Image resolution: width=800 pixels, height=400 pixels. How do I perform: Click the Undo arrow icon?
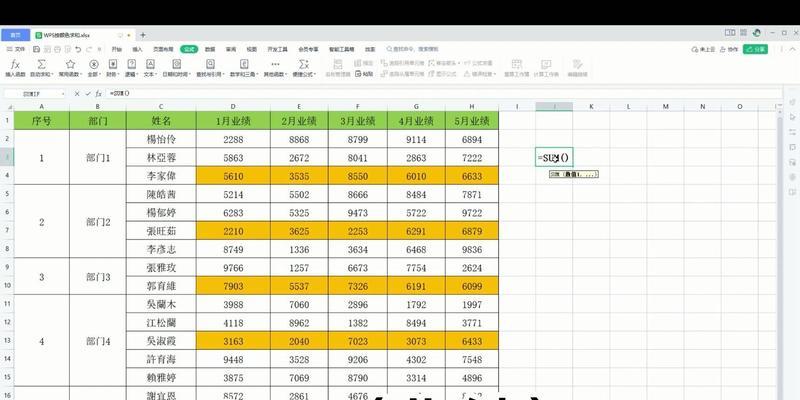(78, 49)
